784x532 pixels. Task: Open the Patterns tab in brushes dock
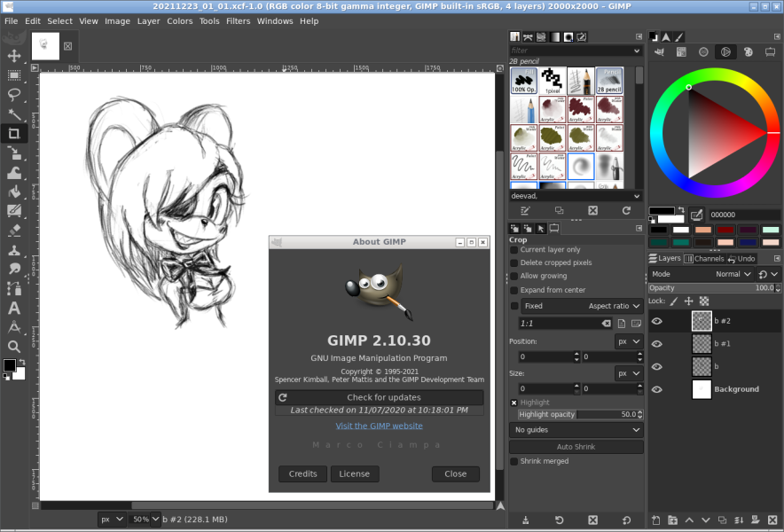point(541,37)
